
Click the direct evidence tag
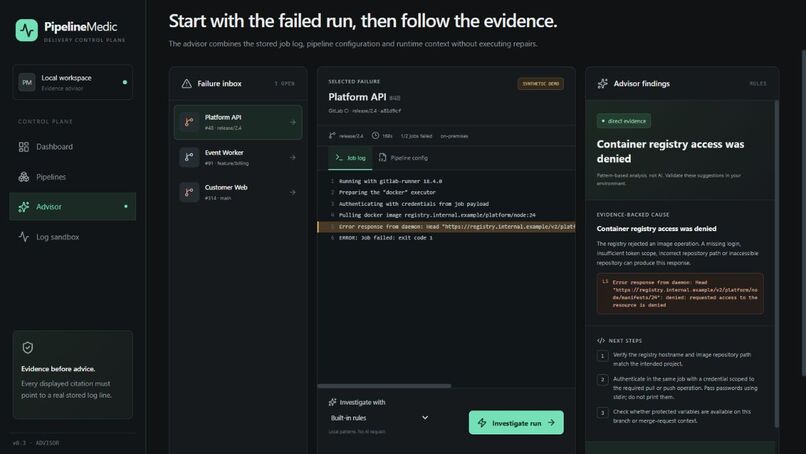(624, 121)
